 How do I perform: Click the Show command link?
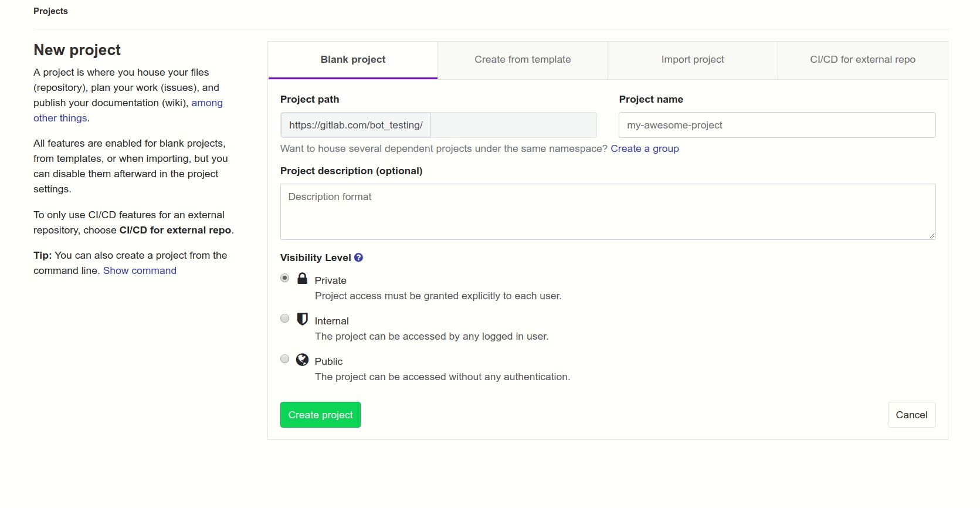click(x=140, y=270)
